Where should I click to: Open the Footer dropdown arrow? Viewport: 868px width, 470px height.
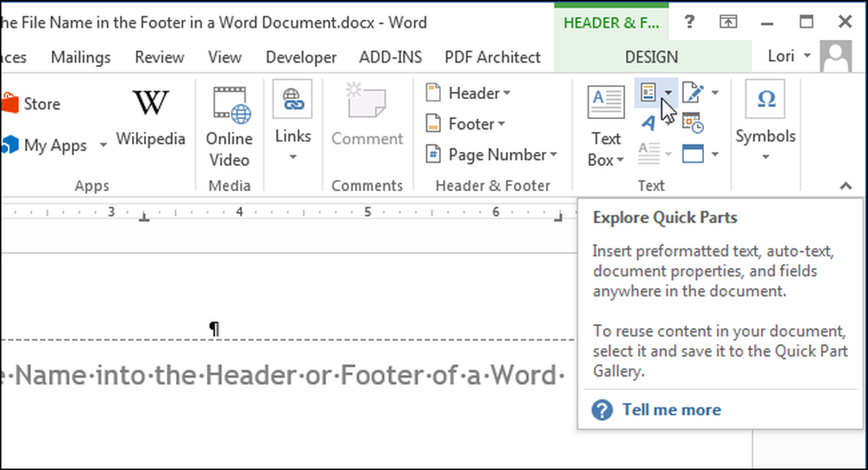tap(501, 123)
